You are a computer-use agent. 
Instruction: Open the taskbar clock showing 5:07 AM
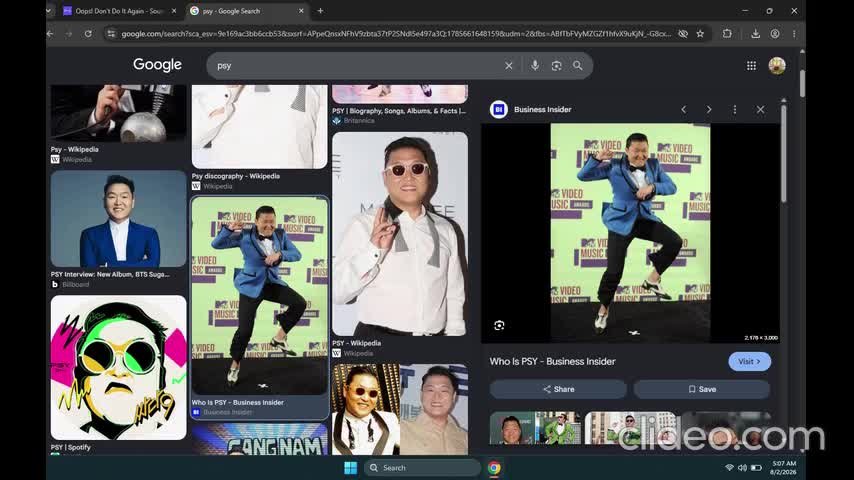pos(784,467)
